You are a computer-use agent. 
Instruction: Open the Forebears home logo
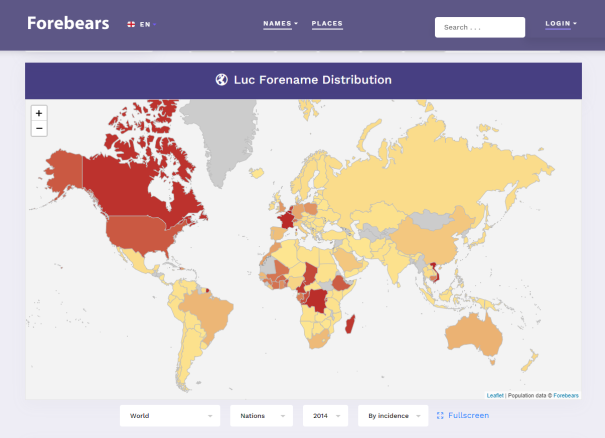[x=68, y=23]
